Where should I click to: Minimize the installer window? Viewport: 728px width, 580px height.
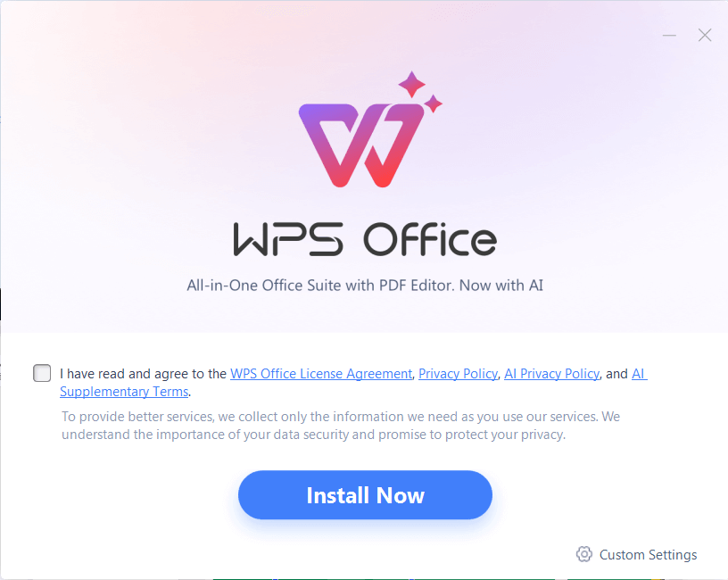pyautogui.click(x=669, y=36)
